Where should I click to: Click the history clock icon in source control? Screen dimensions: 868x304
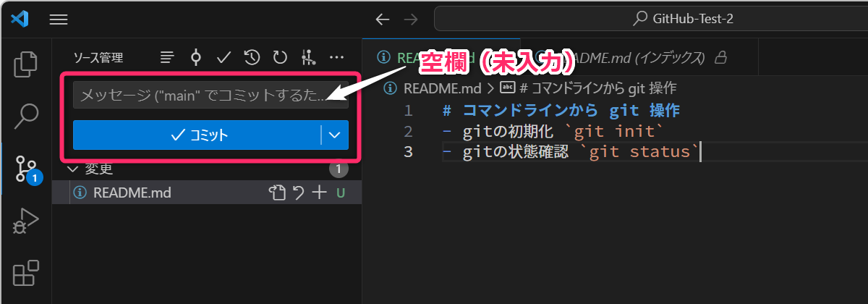pyautogui.click(x=252, y=57)
